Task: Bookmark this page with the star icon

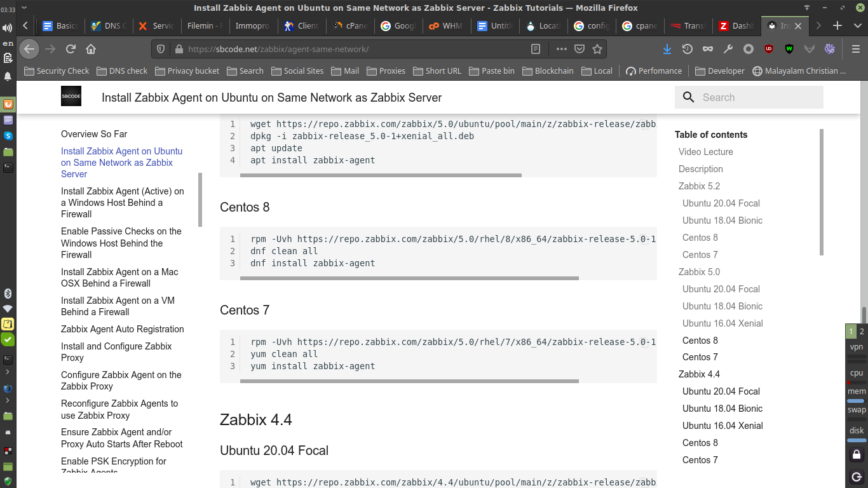Action: pyautogui.click(x=597, y=49)
